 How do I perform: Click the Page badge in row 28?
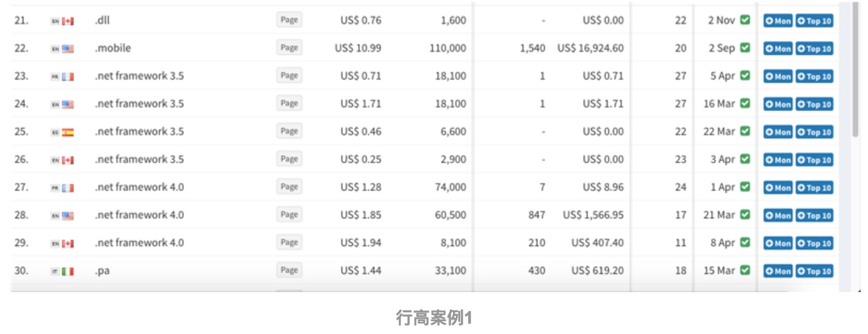click(x=289, y=214)
